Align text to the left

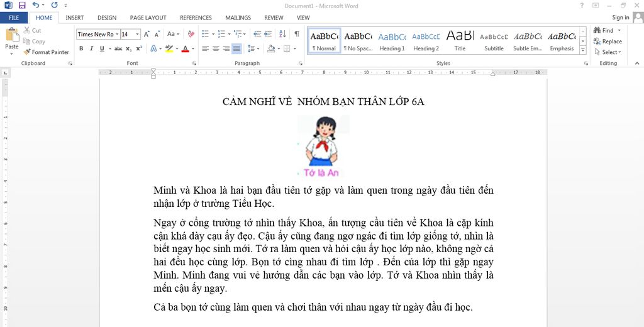[206, 48]
